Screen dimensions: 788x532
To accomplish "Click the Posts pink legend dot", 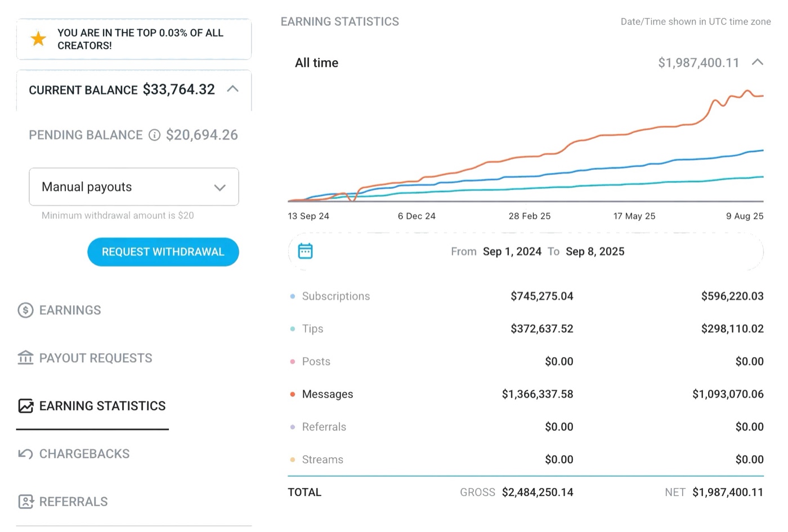I will pos(292,362).
